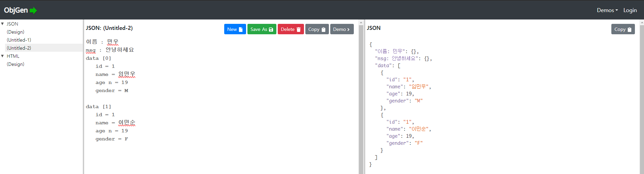Open the HTML (Design) entry
644x174 pixels.
coord(15,64)
